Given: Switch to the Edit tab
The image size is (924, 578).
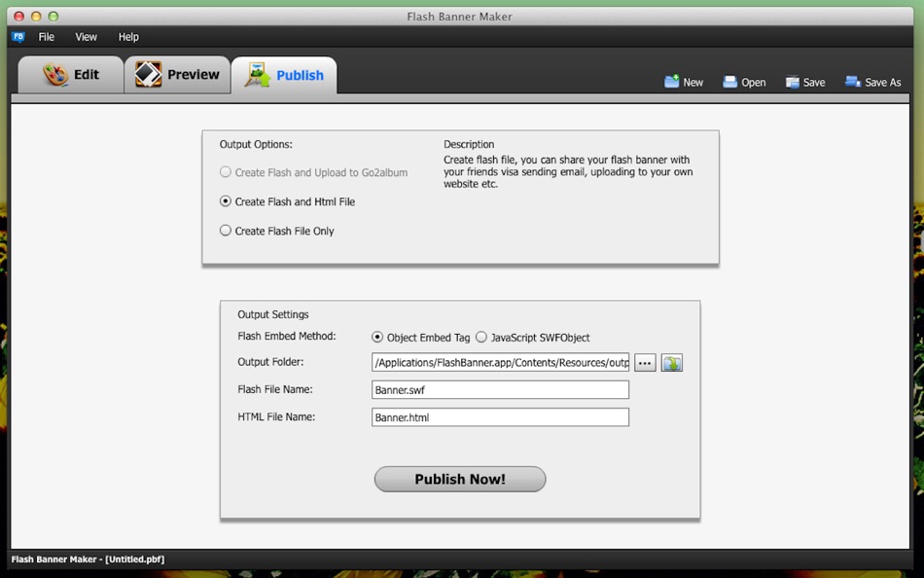Looking at the screenshot, I should [x=71, y=75].
